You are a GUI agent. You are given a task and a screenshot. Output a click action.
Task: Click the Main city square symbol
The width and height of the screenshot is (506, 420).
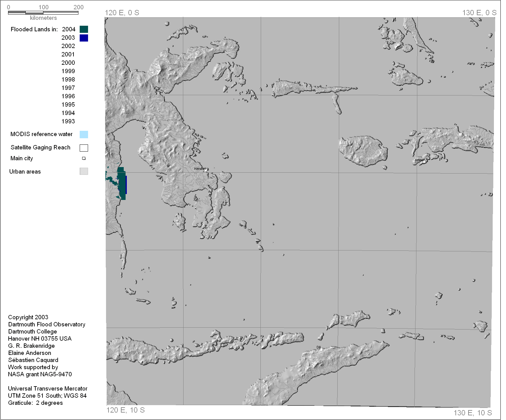click(x=84, y=158)
